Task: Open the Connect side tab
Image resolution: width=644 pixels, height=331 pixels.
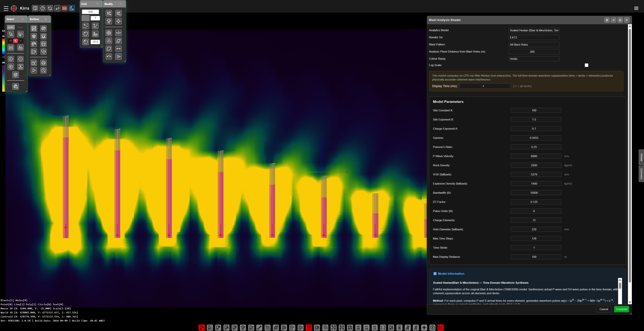Action: [641, 174]
